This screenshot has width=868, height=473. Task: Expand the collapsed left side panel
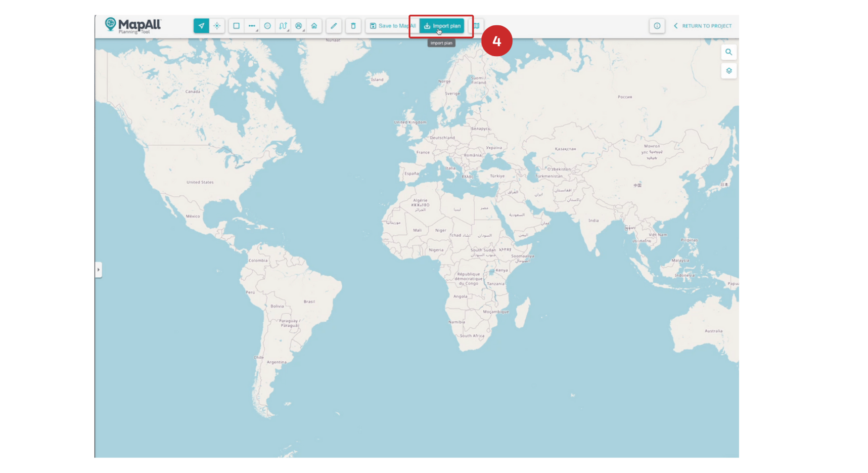click(99, 270)
